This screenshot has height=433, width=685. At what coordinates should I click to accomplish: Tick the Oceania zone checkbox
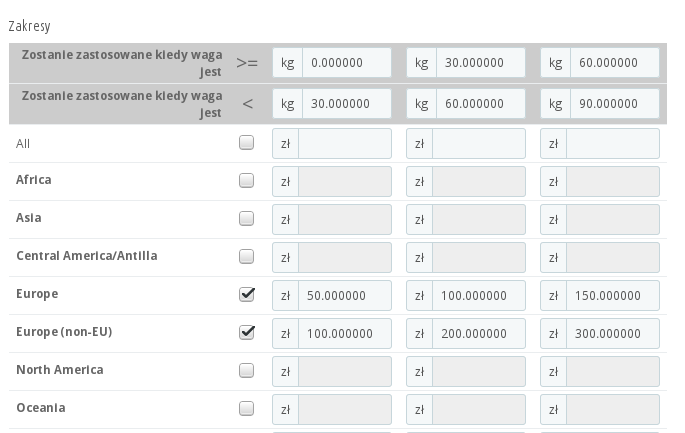[246, 409]
